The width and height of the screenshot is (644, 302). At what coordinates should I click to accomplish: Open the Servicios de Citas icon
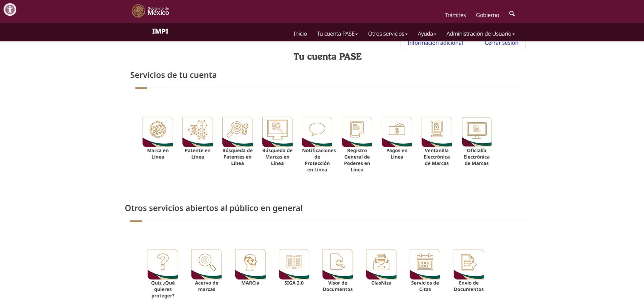[425, 264]
